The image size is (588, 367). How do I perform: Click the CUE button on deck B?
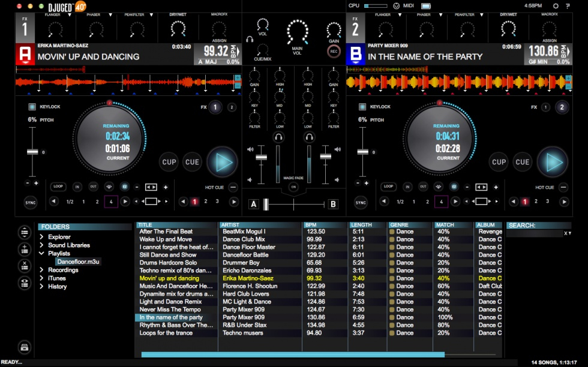pos(523,163)
